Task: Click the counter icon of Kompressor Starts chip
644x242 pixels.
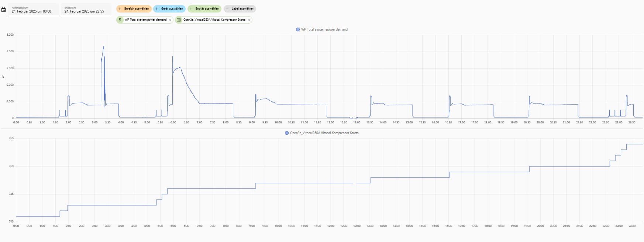Action: tap(179, 20)
